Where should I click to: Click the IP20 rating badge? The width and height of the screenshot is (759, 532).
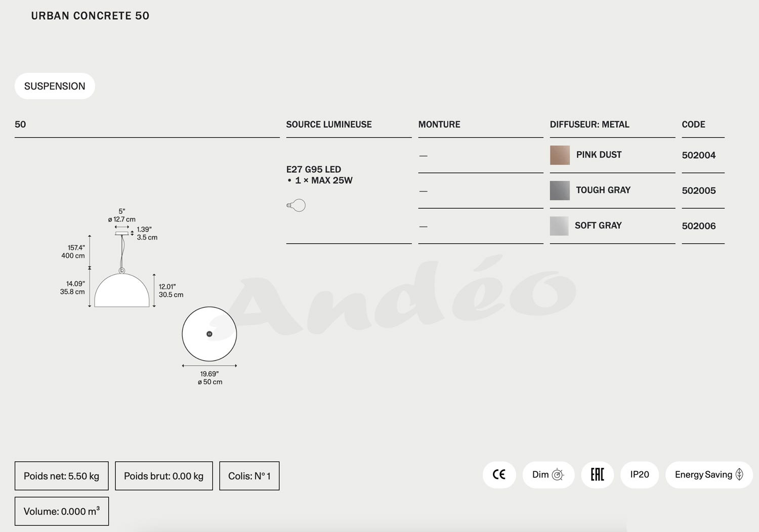(x=640, y=474)
